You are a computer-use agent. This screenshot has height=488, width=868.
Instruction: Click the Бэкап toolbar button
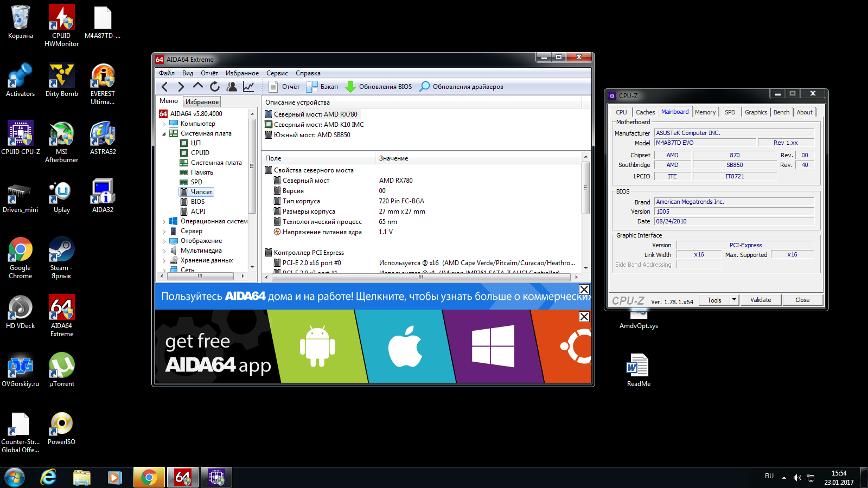pyautogui.click(x=322, y=87)
